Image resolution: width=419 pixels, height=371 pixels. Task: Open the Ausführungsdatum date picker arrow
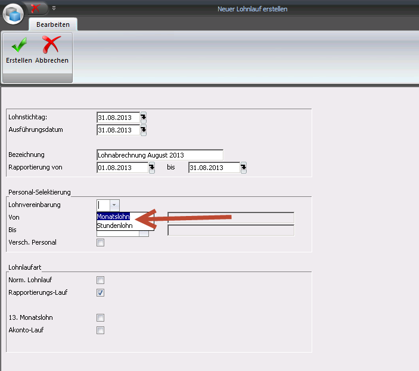point(143,130)
